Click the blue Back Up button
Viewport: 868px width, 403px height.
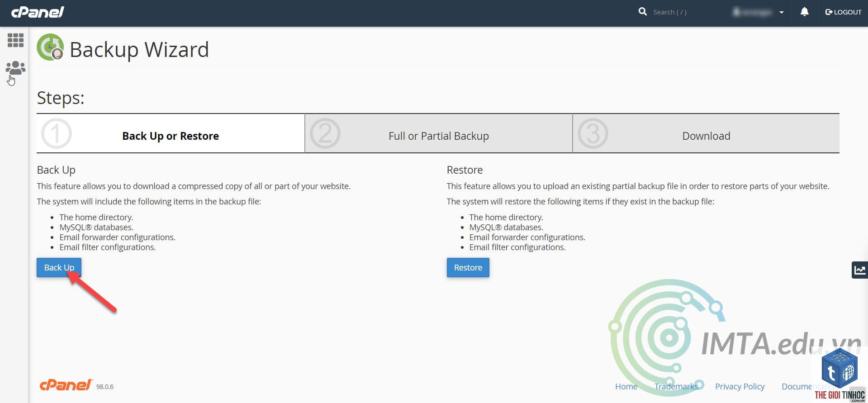pyautogui.click(x=59, y=267)
